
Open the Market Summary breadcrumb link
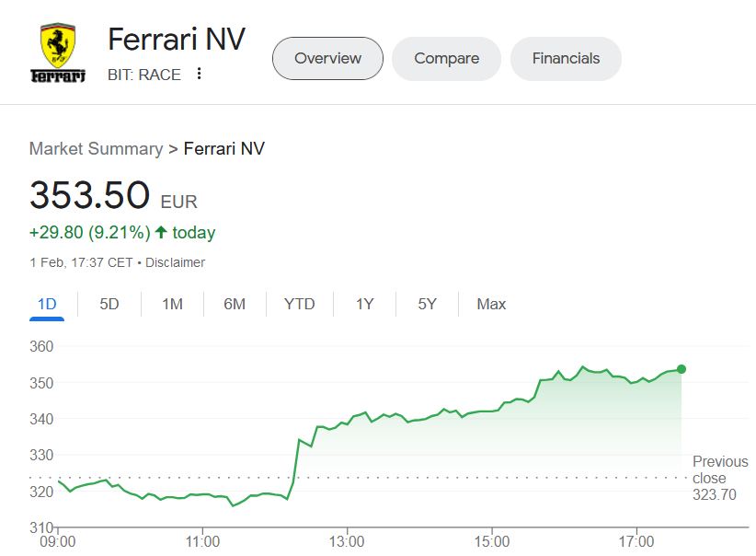(96, 148)
